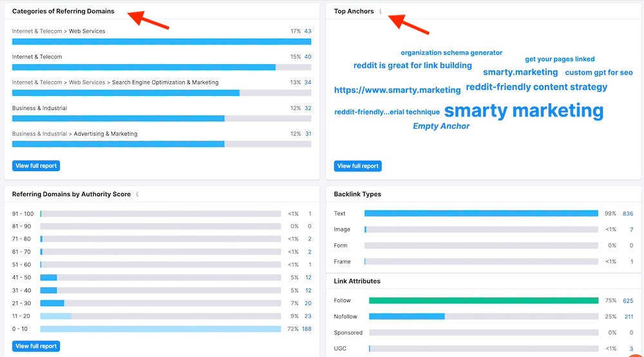Click the 0 - 10 authority score bar
The height and width of the screenshot is (357, 644).
160,329
